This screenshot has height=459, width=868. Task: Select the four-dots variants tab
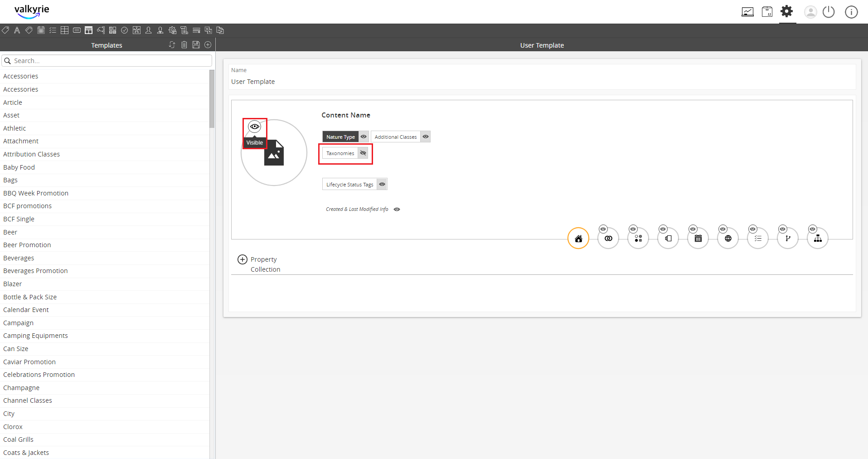tap(638, 239)
